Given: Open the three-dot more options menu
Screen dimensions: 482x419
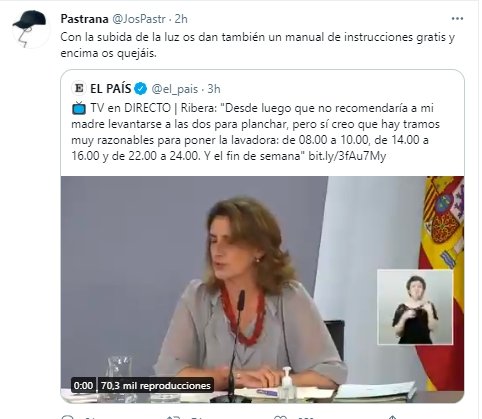Looking at the screenshot, I should point(457,19).
